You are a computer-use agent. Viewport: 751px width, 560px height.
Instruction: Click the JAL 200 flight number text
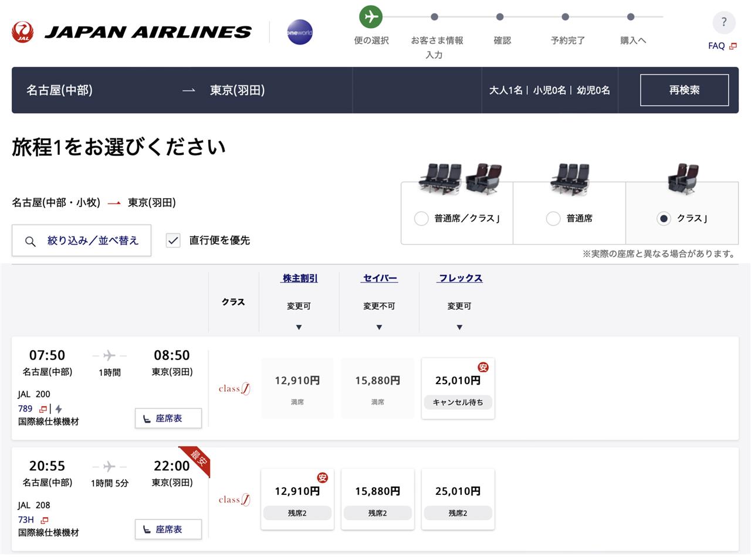tap(34, 394)
